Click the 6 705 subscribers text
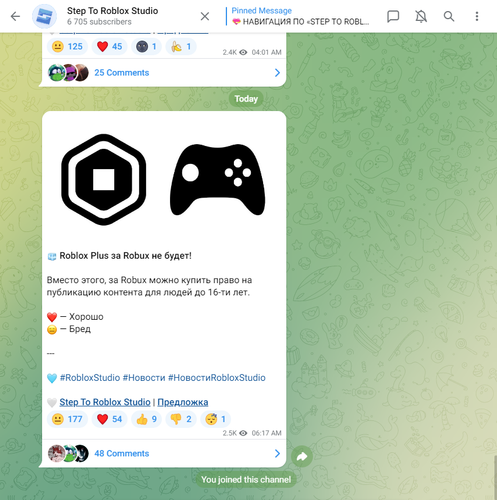This screenshot has height=500, width=497. (x=99, y=22)
